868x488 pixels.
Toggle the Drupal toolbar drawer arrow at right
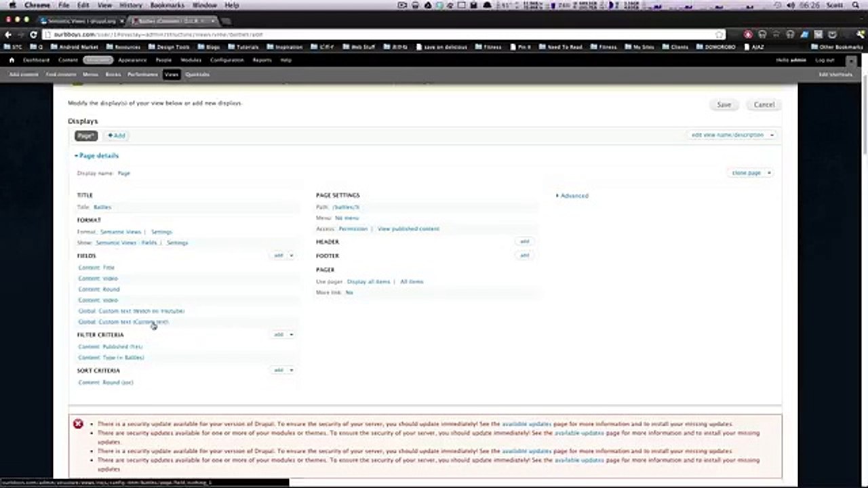(851, 62)
